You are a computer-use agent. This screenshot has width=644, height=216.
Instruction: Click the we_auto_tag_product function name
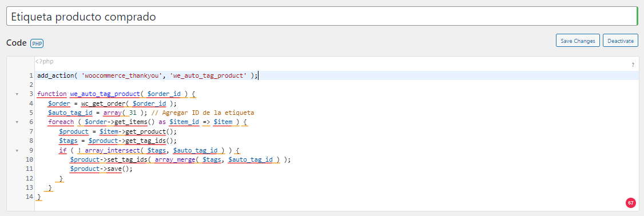[105, 94]
